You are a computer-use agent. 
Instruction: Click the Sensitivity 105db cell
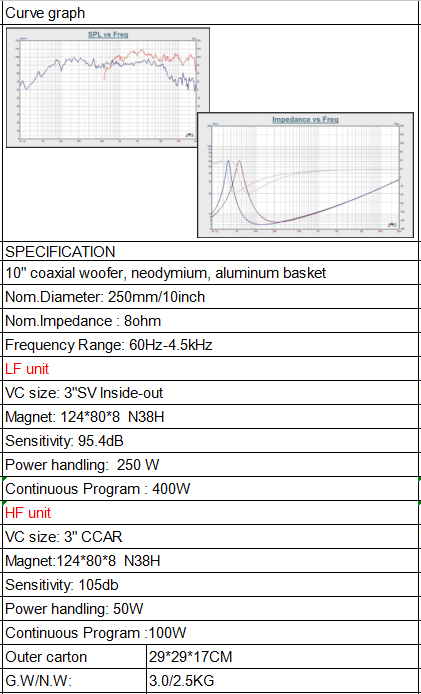coord(211,585)
